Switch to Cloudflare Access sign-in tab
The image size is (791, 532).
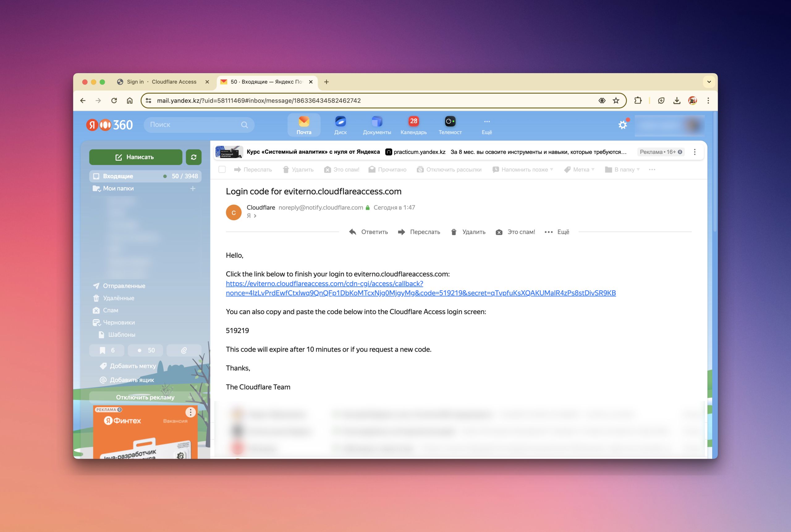162,82
